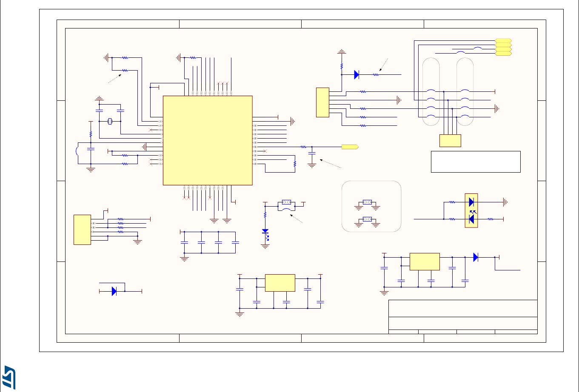Click the single yellow port right of IC
This screenshot has height=392, width=579.
350,147
